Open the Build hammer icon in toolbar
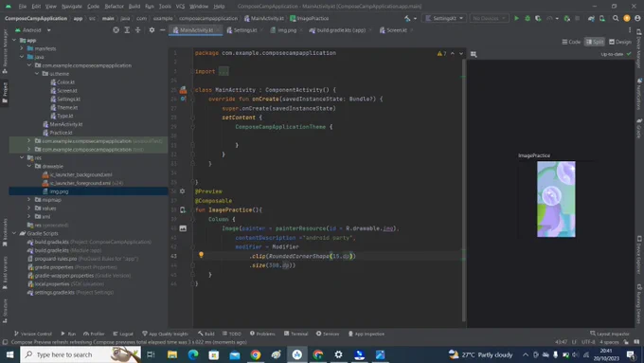 tap(407, 18)
